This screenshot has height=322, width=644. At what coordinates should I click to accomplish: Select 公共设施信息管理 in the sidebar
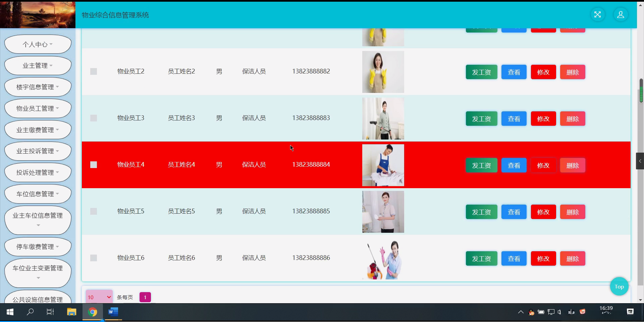pyautogui.click(x=38, y=300)
